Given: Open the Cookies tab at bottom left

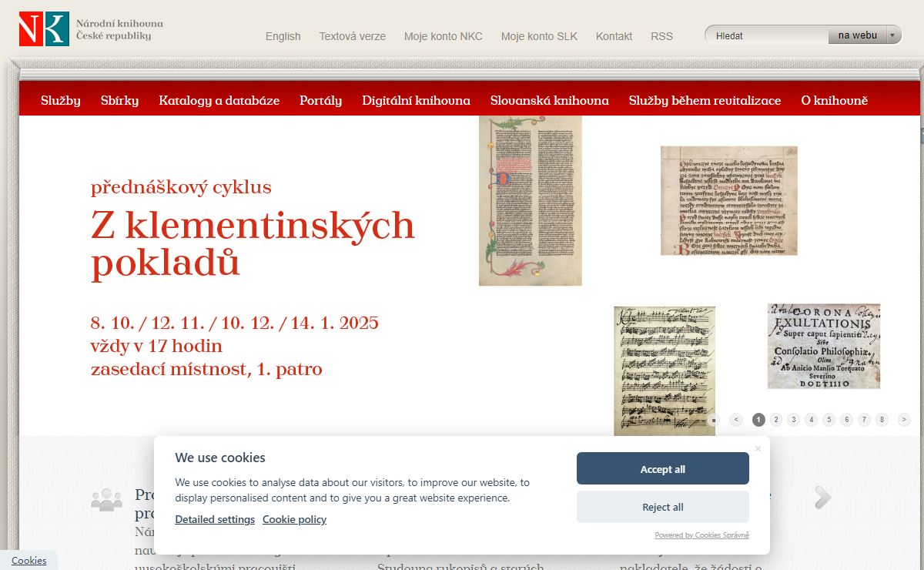Looking at the screenshot, I should click(x=29, y=561).
